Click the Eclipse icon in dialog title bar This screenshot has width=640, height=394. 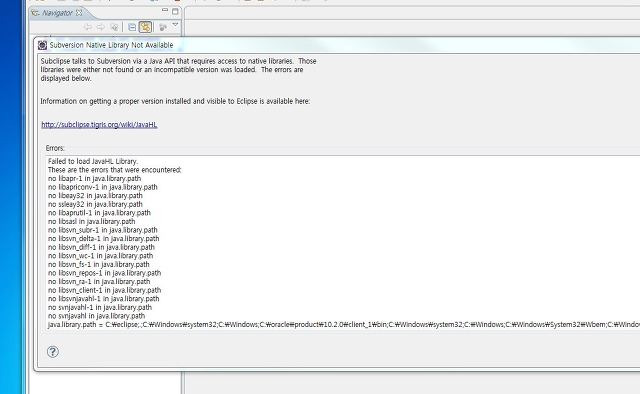tap(42, 45)
